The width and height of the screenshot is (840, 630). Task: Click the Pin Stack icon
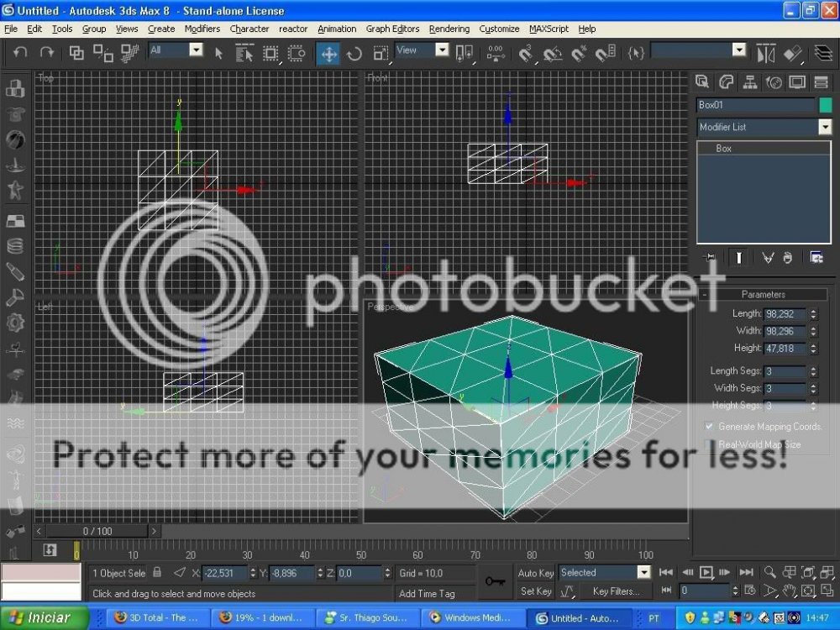pos(711,257)
